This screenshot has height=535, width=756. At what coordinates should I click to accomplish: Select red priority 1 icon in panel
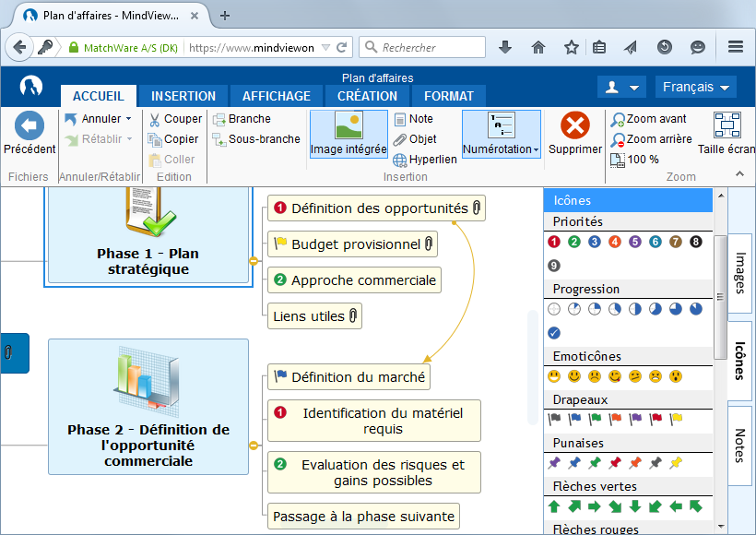[x=554, y=242]
